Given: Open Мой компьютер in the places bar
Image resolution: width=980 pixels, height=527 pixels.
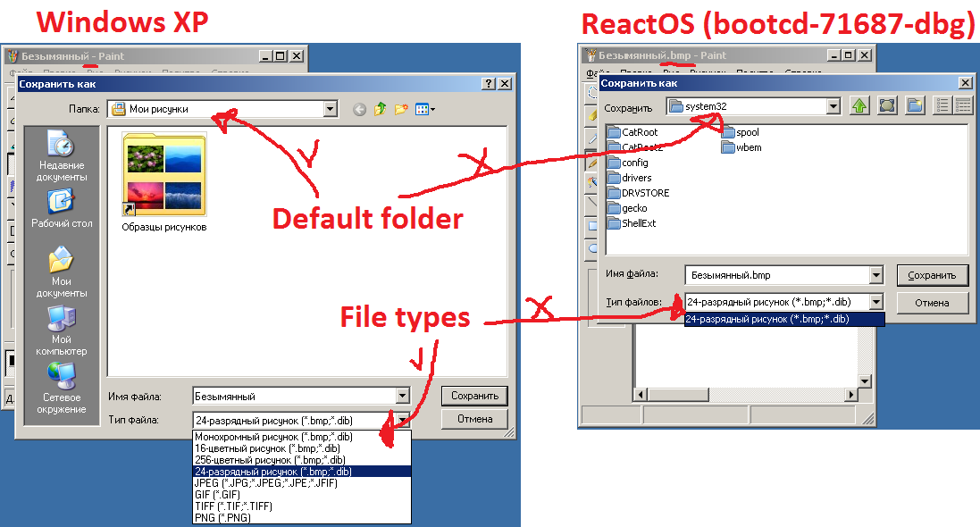Looking at the screenshot, I should point(61,325).
